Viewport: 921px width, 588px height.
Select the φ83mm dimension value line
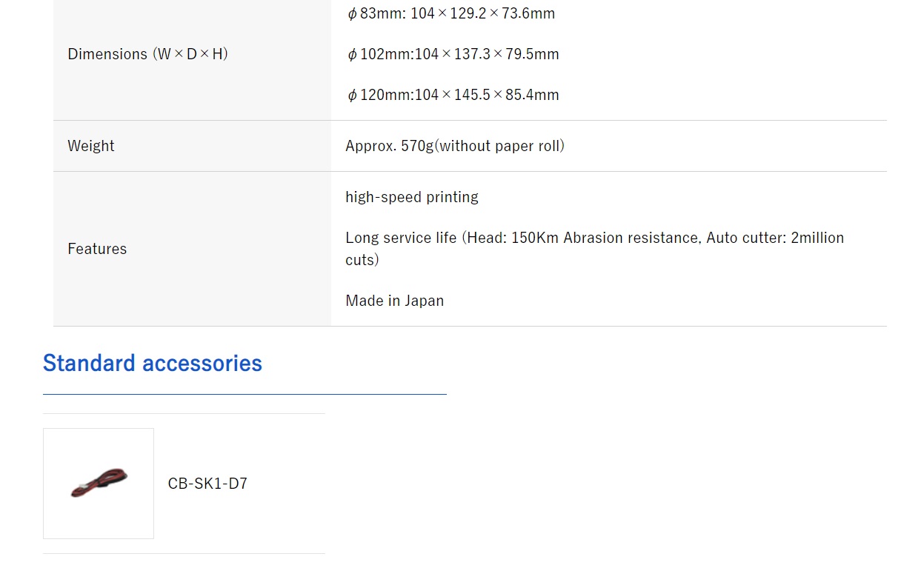(450, 13)
